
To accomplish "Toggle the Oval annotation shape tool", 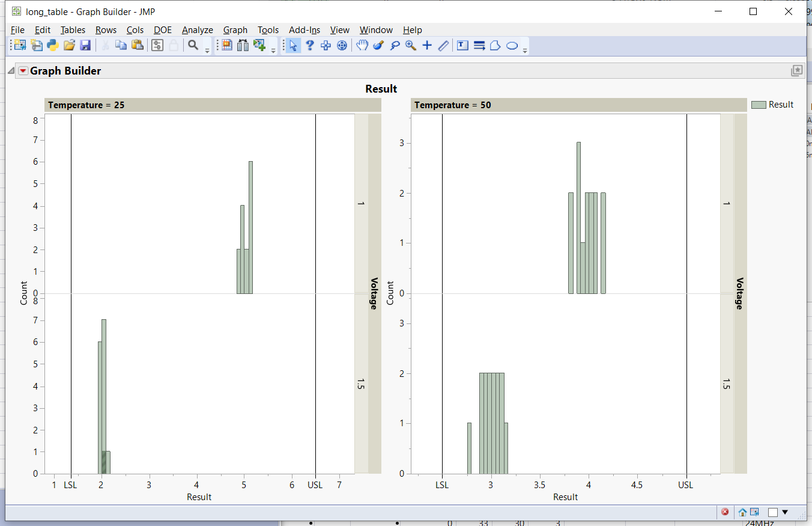I will [x=512, y=45].
